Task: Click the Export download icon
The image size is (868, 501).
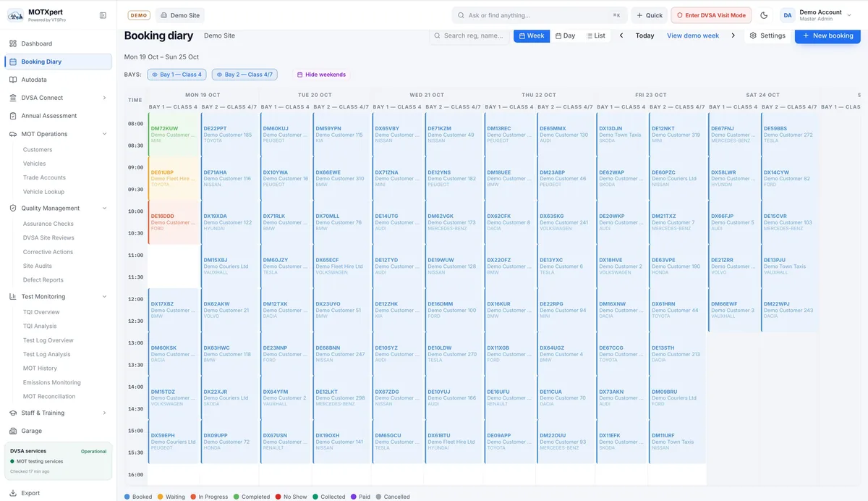Action: tap(13, 493)
